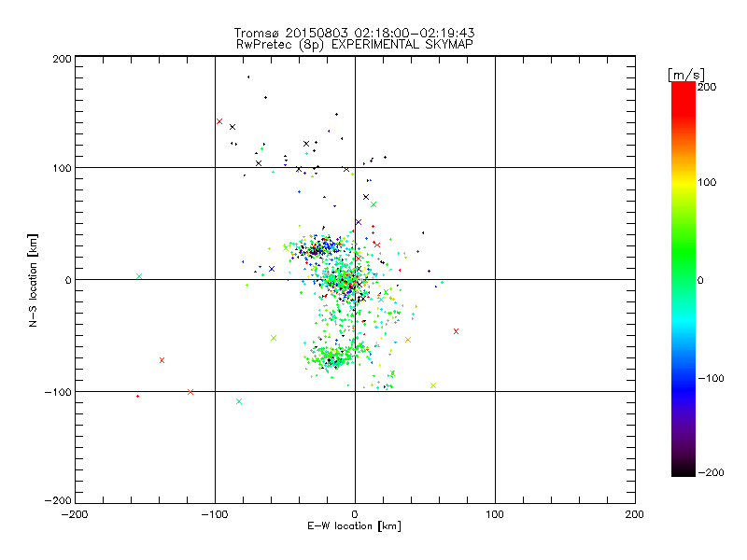Click the E-W axis tick label '200'

point(635,514)
